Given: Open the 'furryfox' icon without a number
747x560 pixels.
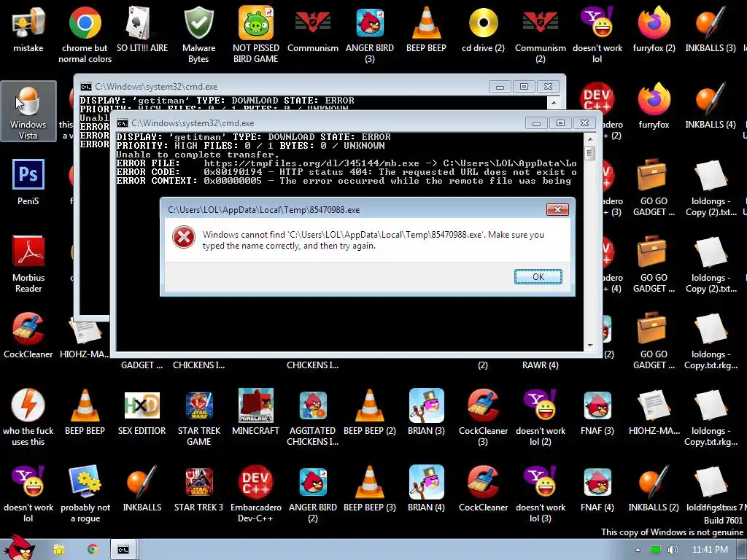Looking at the screenshot, I should coord(654,106).
